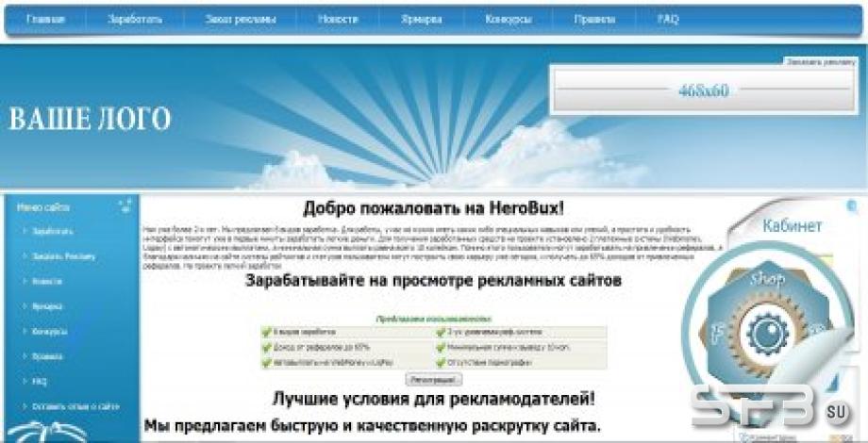Click the arrow bullet beside sidebar Заработать

tap(25, 231)
